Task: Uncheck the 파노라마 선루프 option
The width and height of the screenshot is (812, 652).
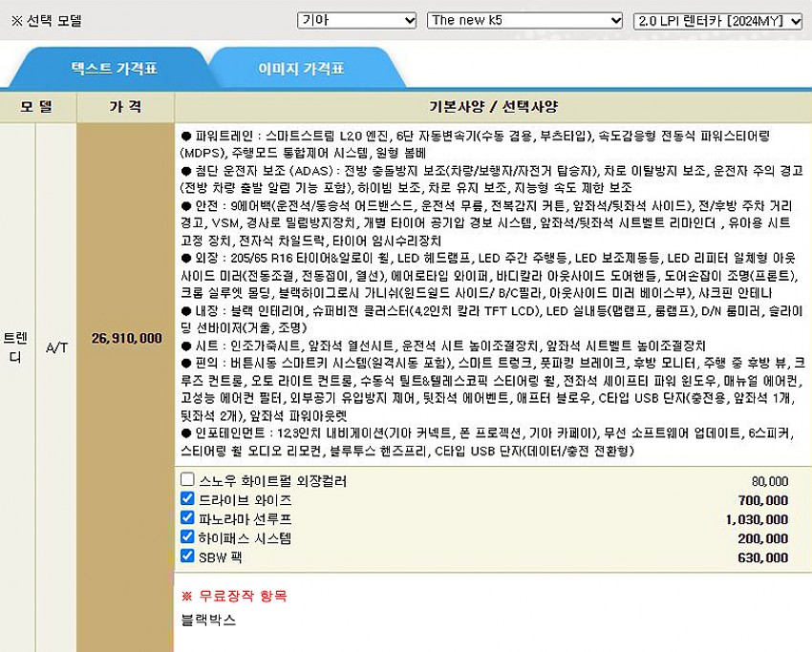Action: pos(188,517)
